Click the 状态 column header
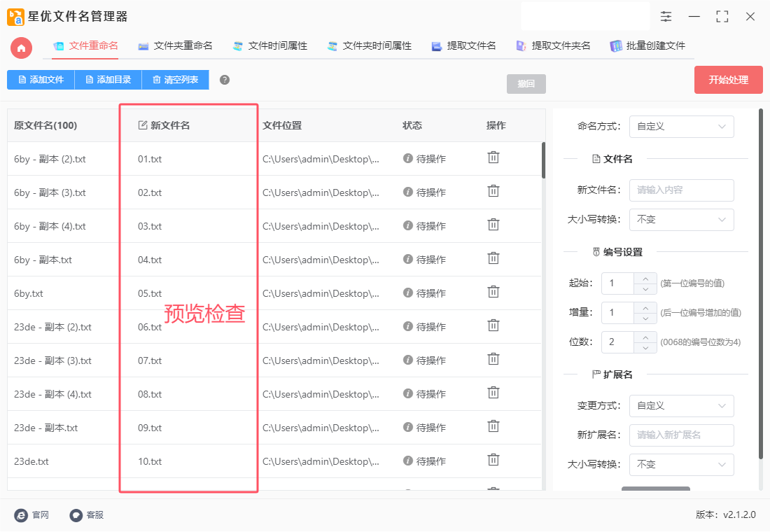This screenshot has width=770, height=532. tap(412, 126)
